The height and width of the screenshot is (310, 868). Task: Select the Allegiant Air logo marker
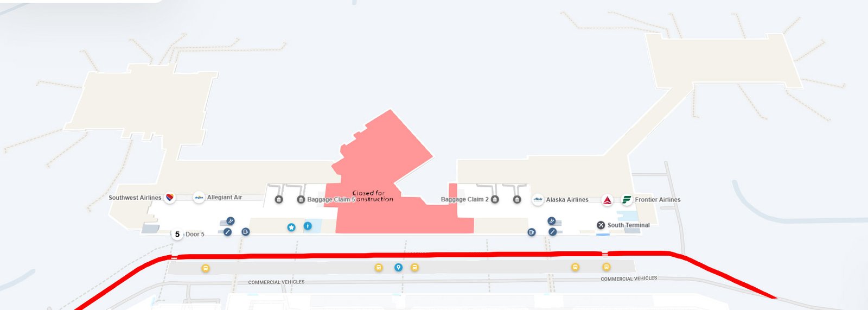click(199, 198)
